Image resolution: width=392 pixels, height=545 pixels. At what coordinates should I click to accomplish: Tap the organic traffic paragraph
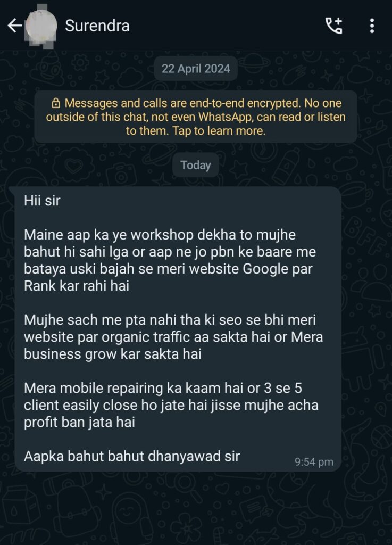173,337
